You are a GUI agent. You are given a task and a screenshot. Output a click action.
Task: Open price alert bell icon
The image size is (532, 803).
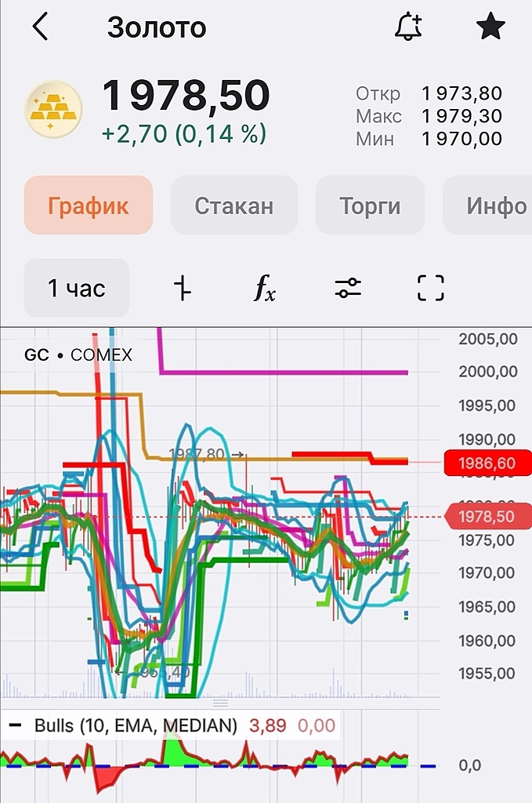click(407, 27)
